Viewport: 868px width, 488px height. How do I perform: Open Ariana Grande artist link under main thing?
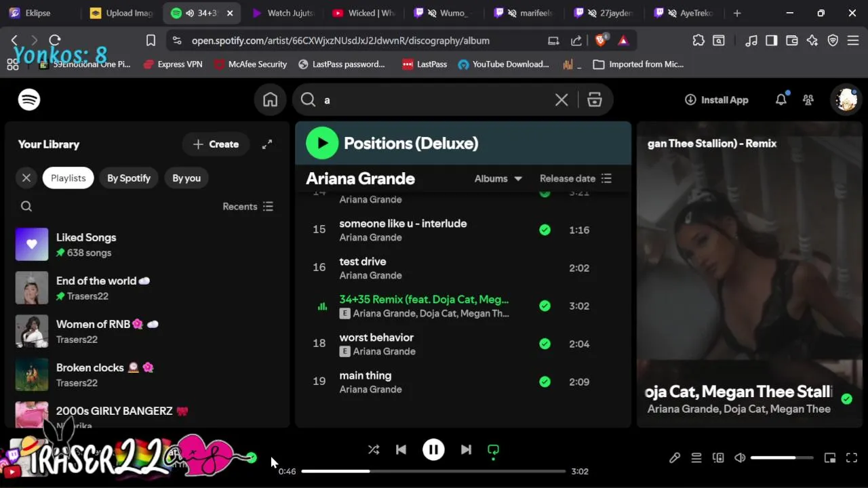click(370, 390)
